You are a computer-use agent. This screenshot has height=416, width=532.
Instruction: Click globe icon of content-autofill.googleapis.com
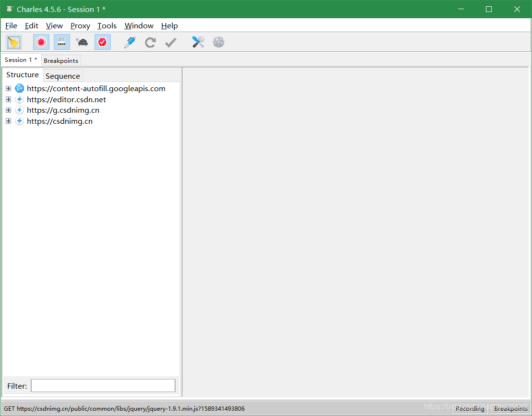point(20,89)
